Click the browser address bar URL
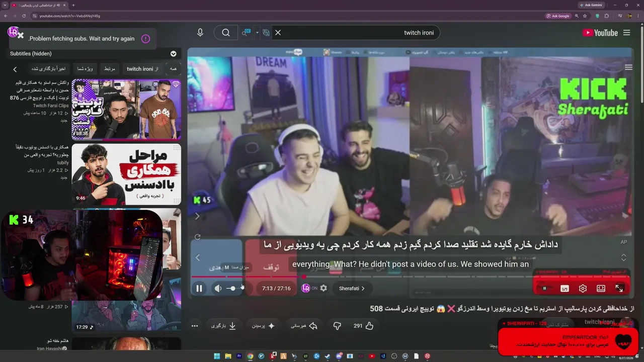Screen dimensions: 644x362 coord(70,16)
